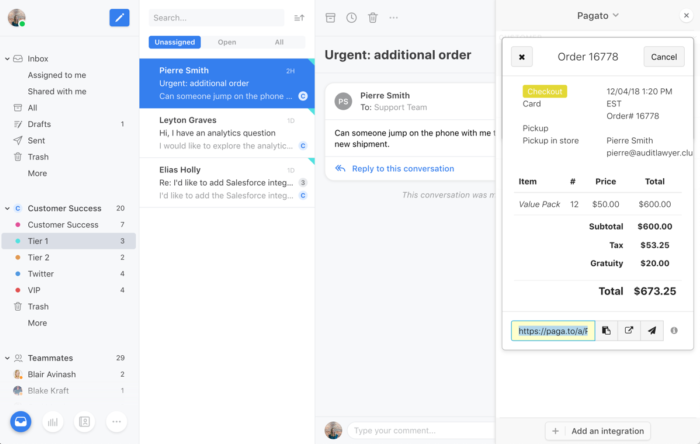Click the Support Team recipient

[400, 107]
